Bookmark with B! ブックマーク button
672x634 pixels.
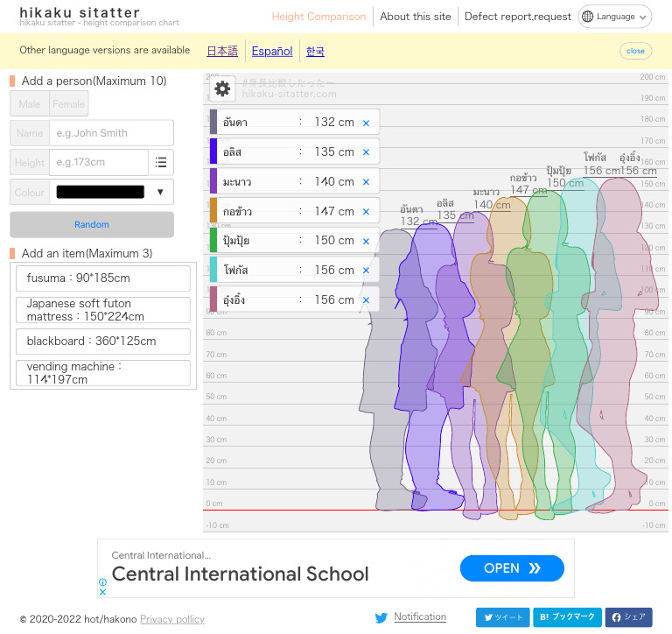click(x=567, y=617)
